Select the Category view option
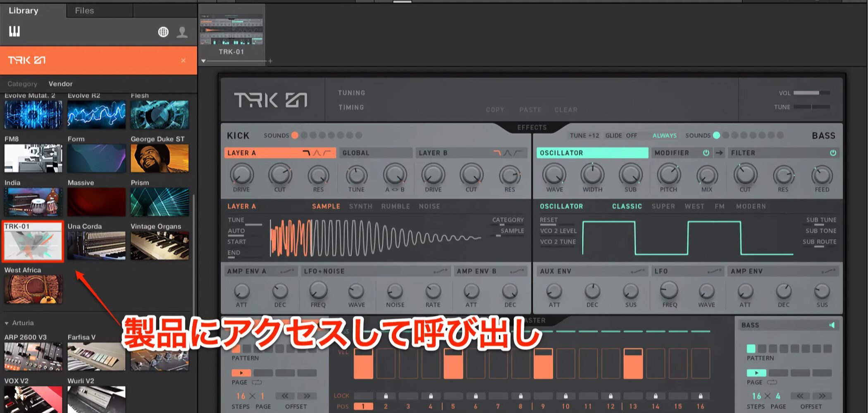 [x=22, y=84]
